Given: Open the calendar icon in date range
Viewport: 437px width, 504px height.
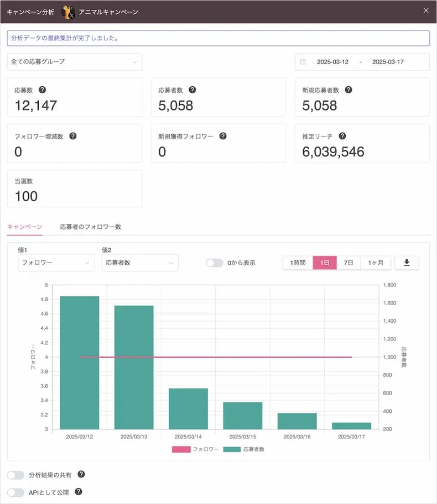Looking at the screenshot, I should (303, 62).
